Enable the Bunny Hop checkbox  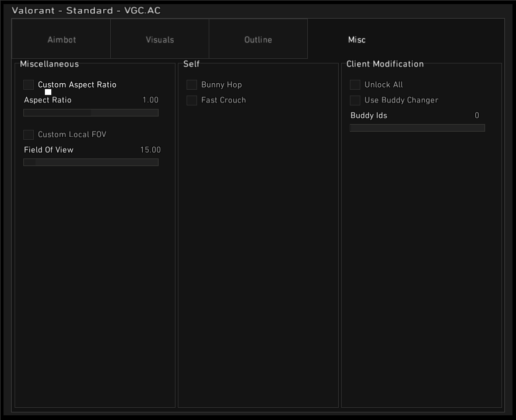(x=191, y=84)
